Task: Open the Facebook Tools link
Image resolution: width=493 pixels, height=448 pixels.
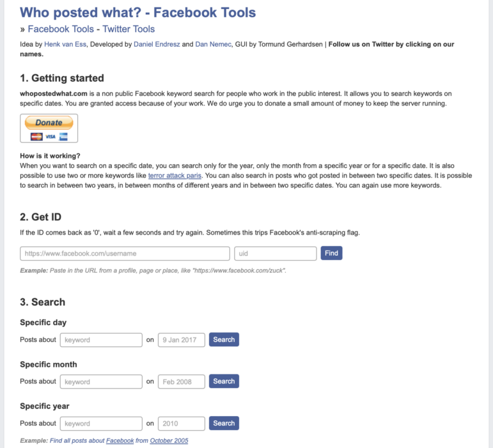Action: tap(61, 29)
